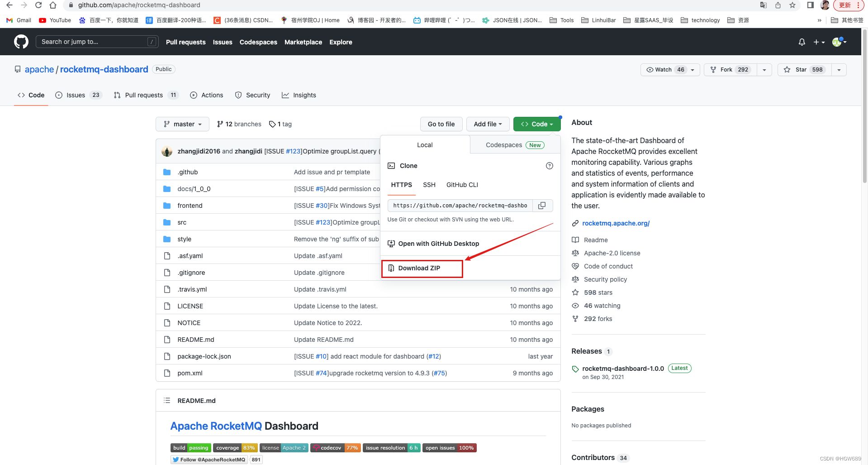Image resolution: width=868 pixels, height=465 pixels.
Task: Fork the repository
Action: click(x=730, y=70)
